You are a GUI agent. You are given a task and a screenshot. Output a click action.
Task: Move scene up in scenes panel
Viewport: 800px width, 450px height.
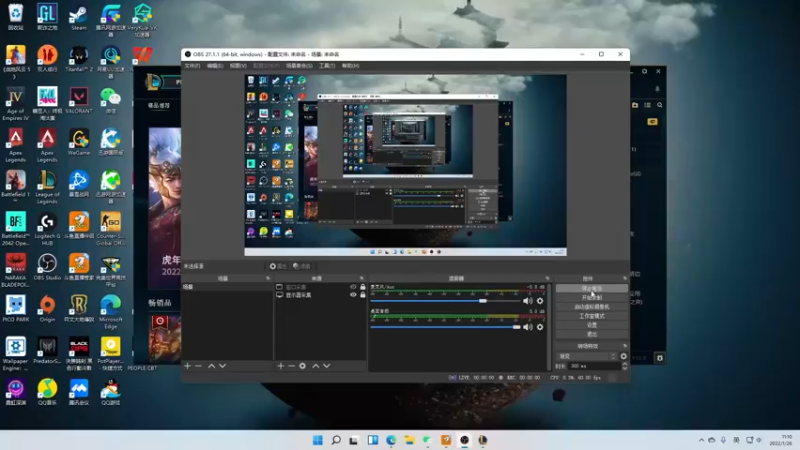(x=211, y=366)
